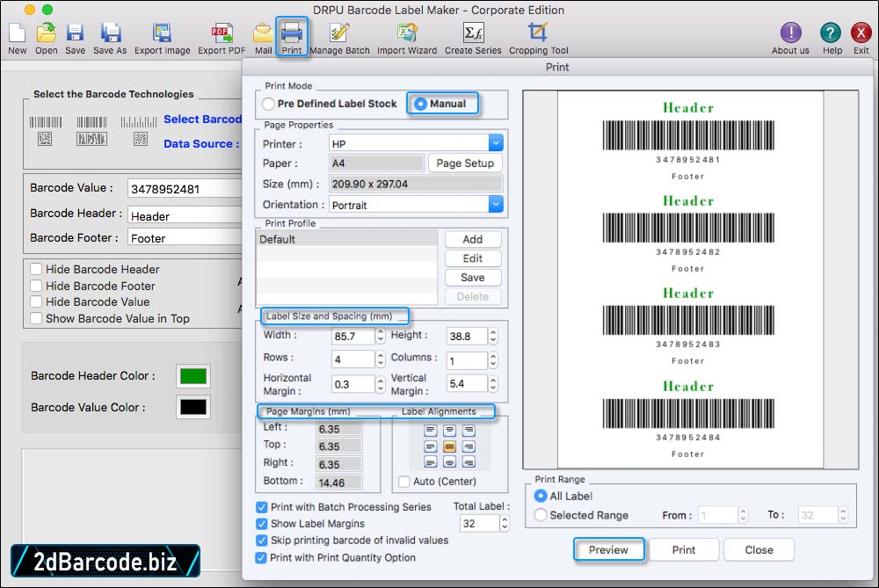Adjust the Horizontal Margin stepper
This screenshot has height=588, width=879.
(x=381, y=384)
